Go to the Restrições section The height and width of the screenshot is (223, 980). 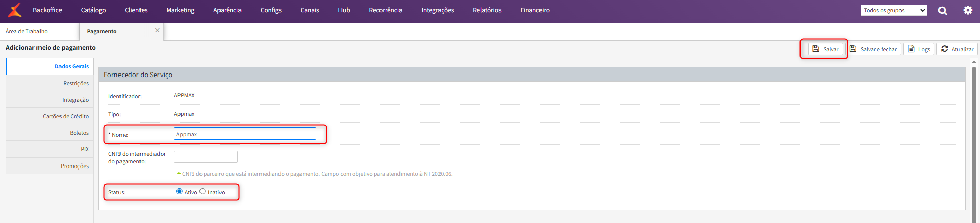point(50,83)
